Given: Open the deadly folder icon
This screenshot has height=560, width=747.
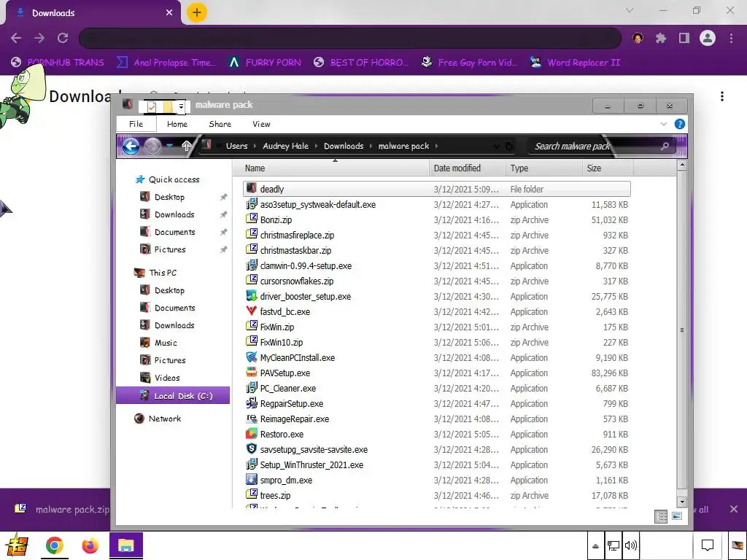Looking at the screenshot, I should click(252, 189).
